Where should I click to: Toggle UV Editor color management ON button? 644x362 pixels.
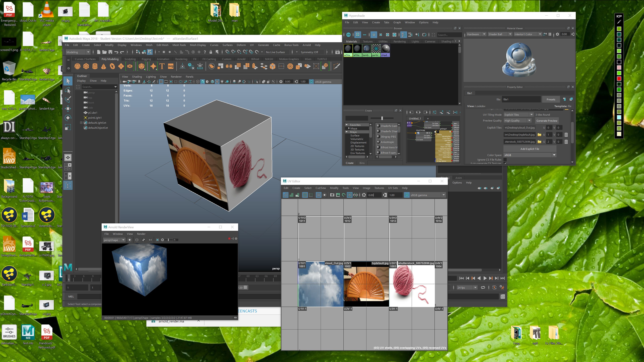[x=407, y=195]
